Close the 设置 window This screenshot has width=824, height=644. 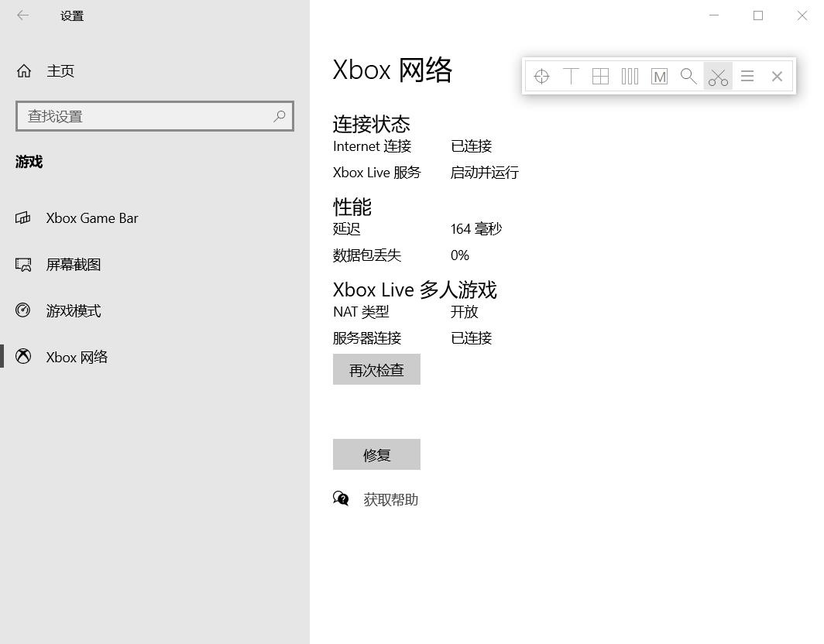(x=802, y=15)
